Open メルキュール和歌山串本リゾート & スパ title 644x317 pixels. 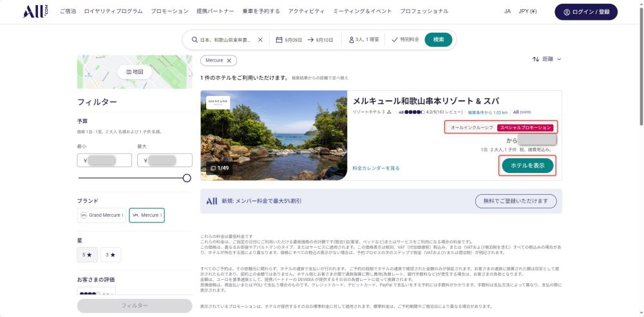click(x=426, y=101)
